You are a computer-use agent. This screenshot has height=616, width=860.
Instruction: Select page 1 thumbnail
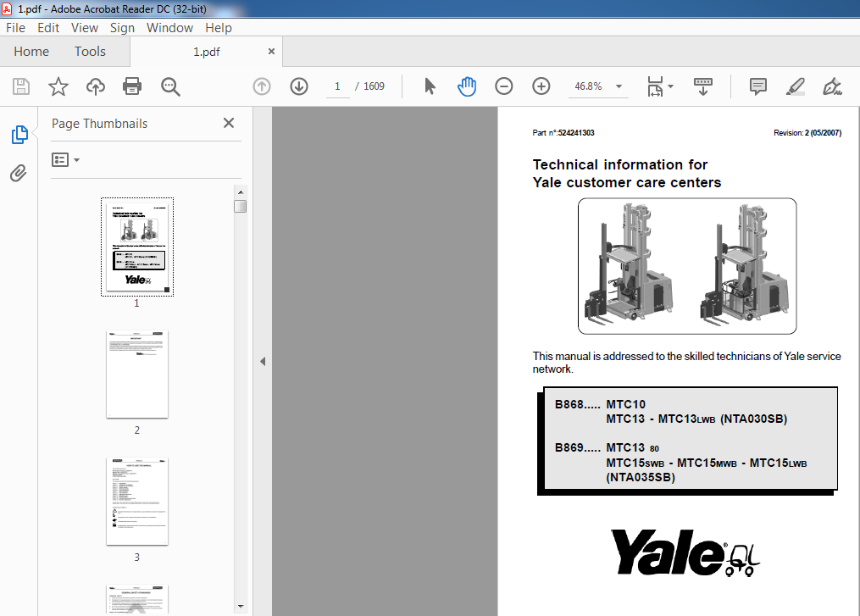coord(137,247)
